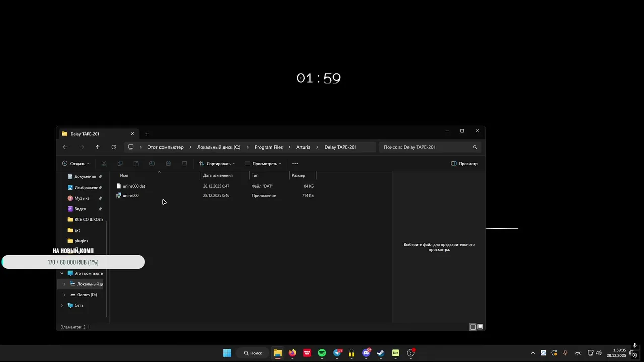Image resolution: width=644 pixels, height=362 pixels.
Task: Expand the Сеть tree node
Action: (62, 305)
